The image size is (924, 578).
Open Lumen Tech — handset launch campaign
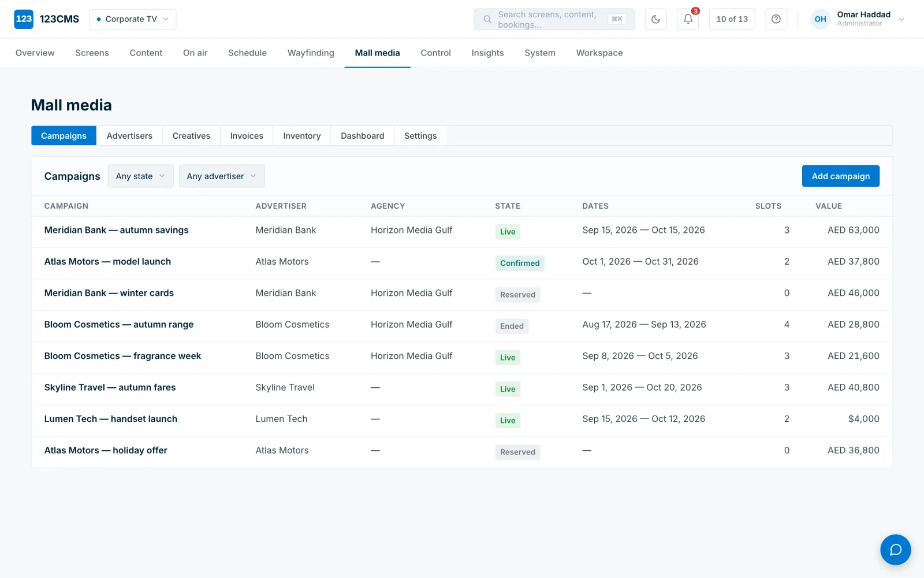click(111, 419)
